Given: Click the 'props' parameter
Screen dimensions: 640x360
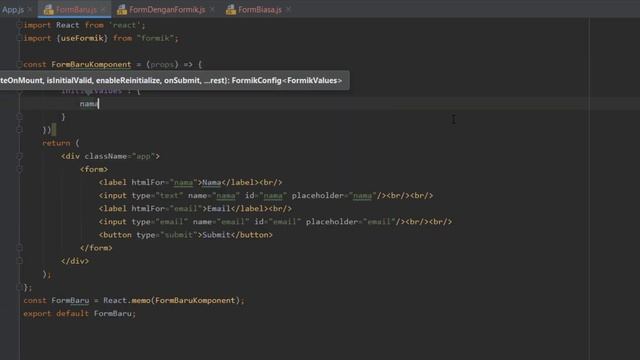Looking at the screenshot, I should point(162,64).
